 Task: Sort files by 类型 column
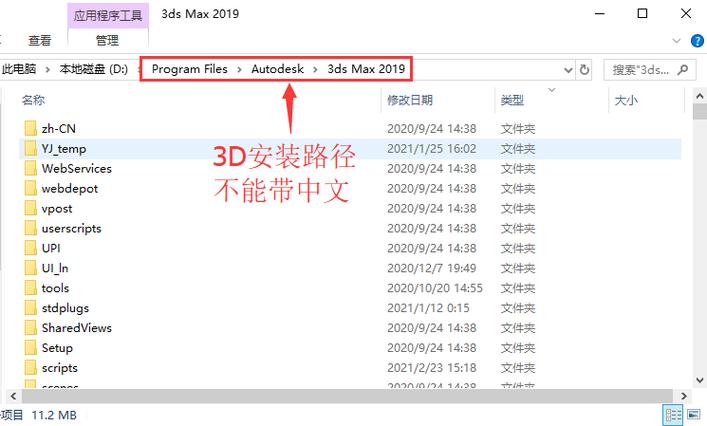512,100
